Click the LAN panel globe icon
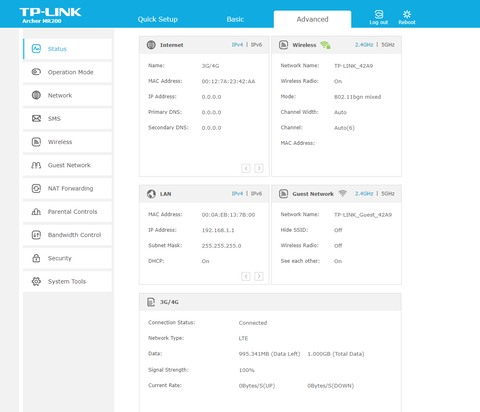The width and height of the screenshot is (480, 412). pos(151,194)
